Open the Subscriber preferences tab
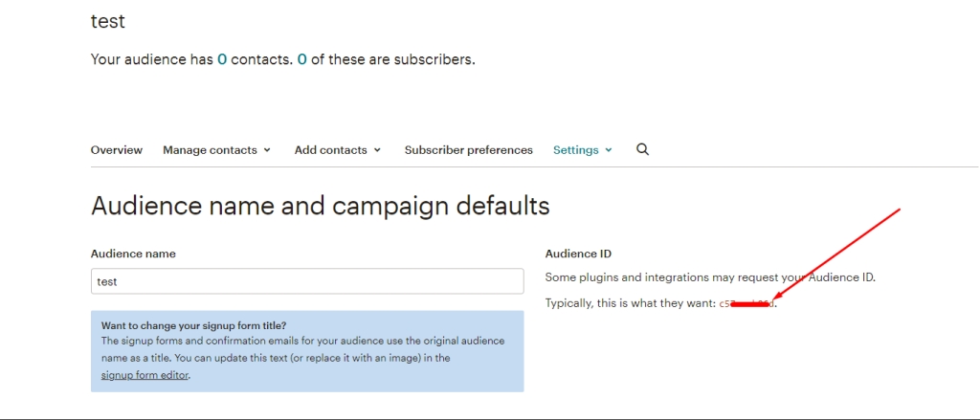 (469, 150)
